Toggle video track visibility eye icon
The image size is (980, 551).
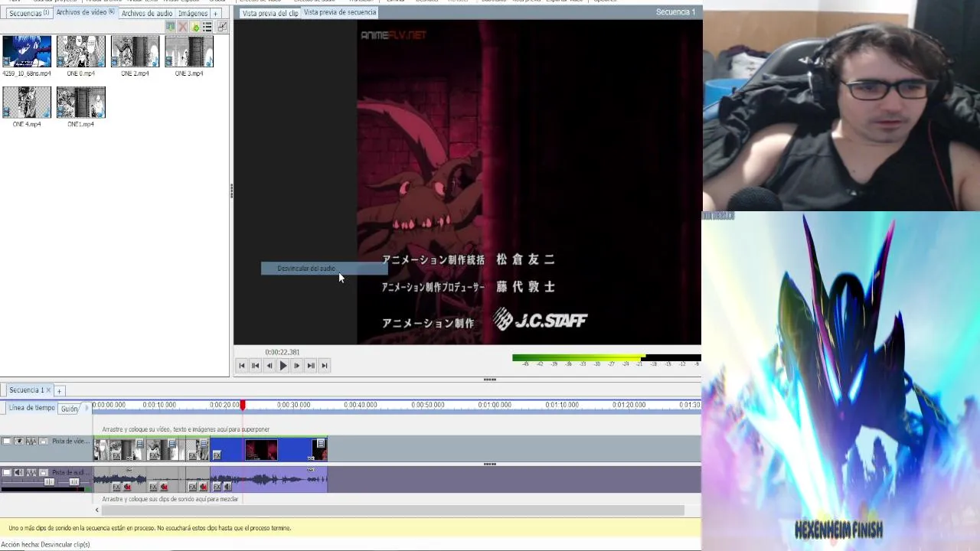18,441
